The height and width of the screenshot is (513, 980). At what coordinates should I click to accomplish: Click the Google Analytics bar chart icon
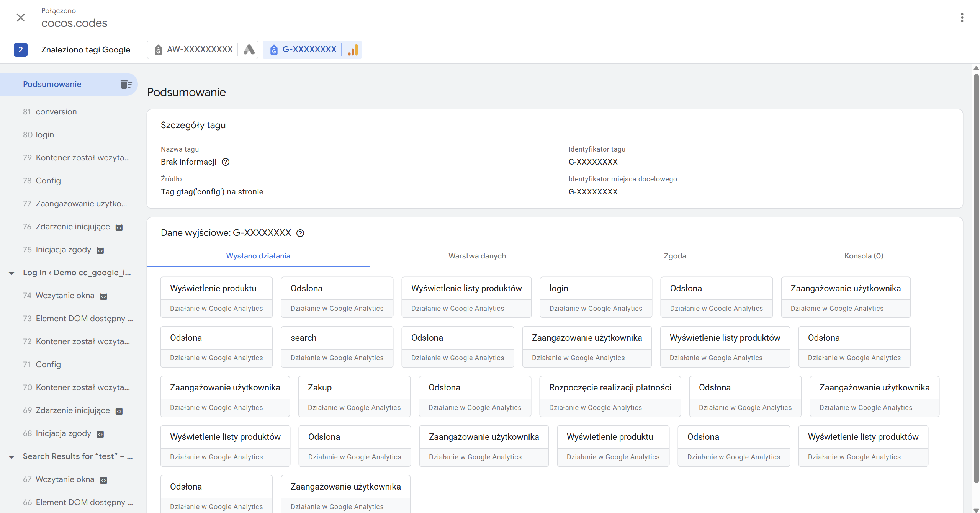[353, 50]
